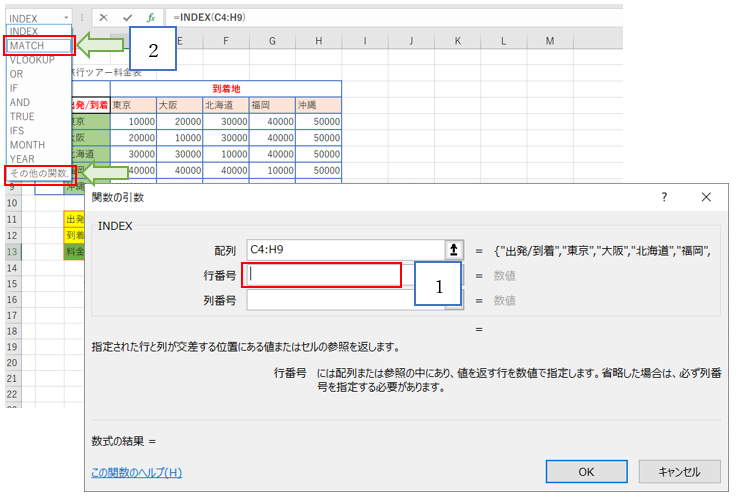The height and width of the screenshot is (499, 740).
Task: Click the 行番号 input field
Action: [x=323, y=275]
